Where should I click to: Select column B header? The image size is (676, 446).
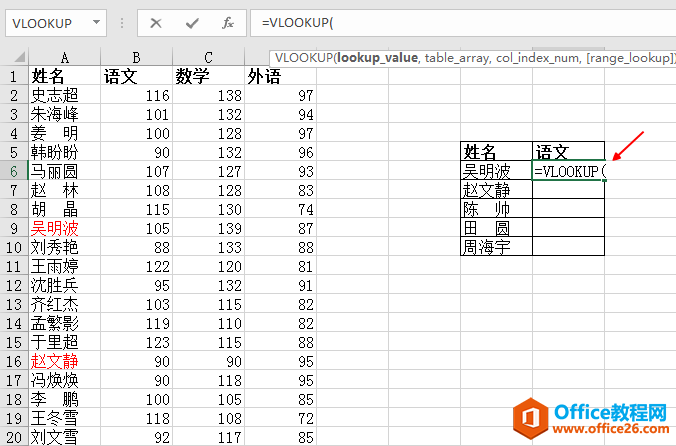136,57
